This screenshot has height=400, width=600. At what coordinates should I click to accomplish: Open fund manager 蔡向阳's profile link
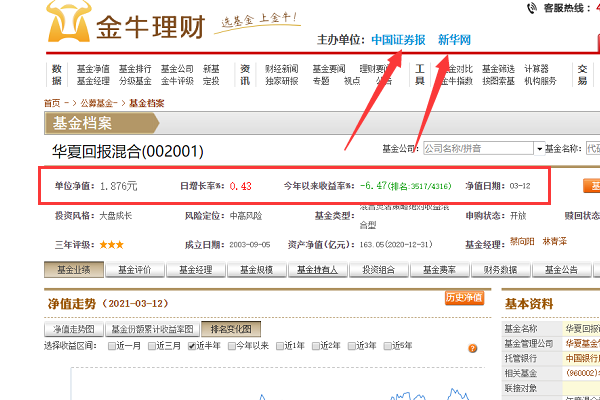[x=522, y=242]
